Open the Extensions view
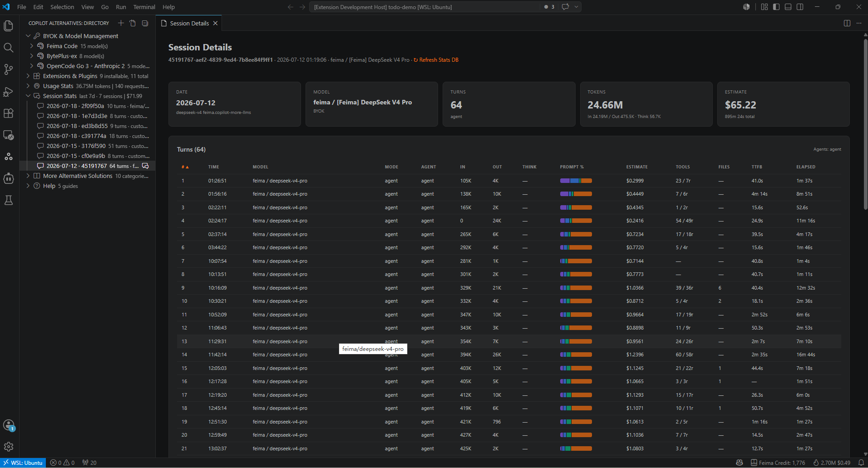Viewport: 868px width, 468px height. (x=9, y=113)
